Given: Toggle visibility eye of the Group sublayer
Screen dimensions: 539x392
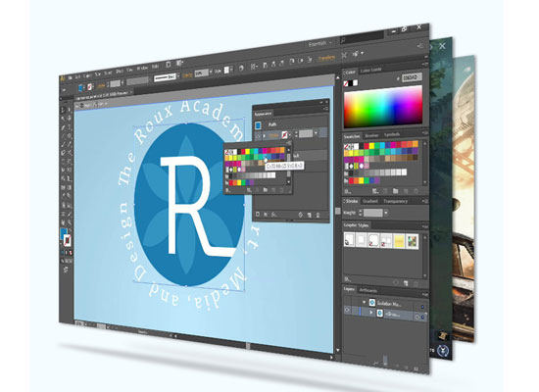Looking at the screenshot, I should [347, 311].
